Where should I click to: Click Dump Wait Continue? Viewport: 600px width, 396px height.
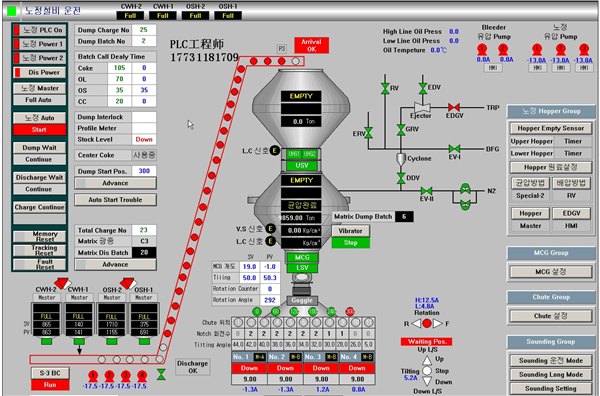pos(39,159)
